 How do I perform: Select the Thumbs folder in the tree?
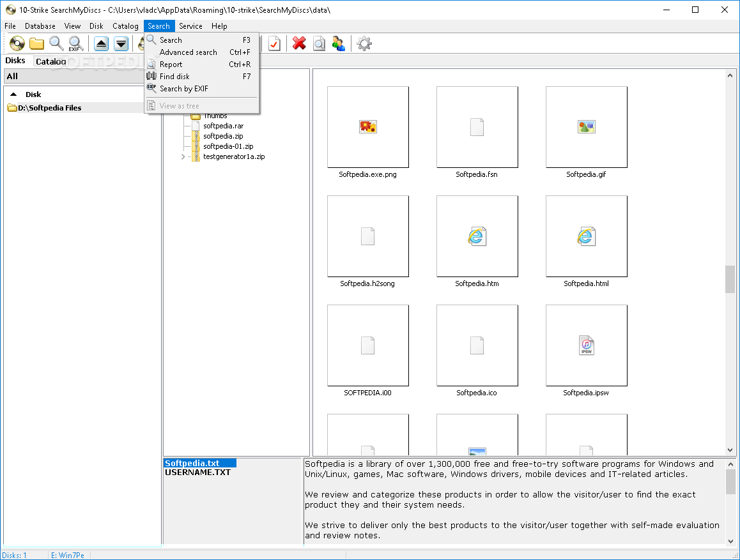tap(215, 116)
